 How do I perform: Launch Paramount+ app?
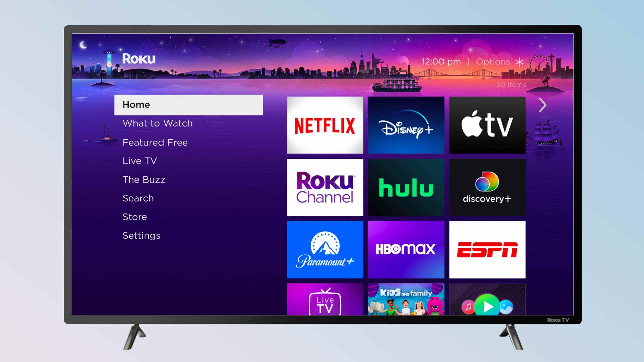pyautogui.click(x=325, y=251)
